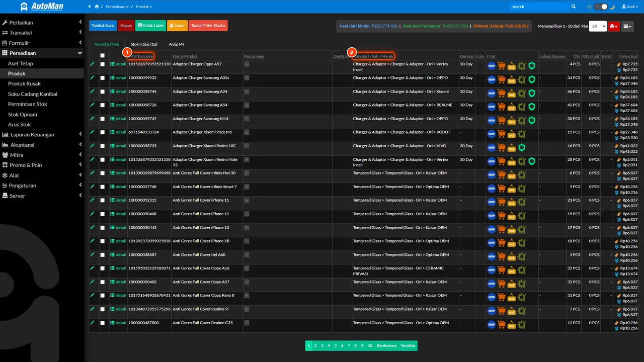The height and width of the screenshot is (362, 644).
Task: Click the Persamaan minus button for Anti Gores Full Cover iPhone 13
Action: pos(247,228)
